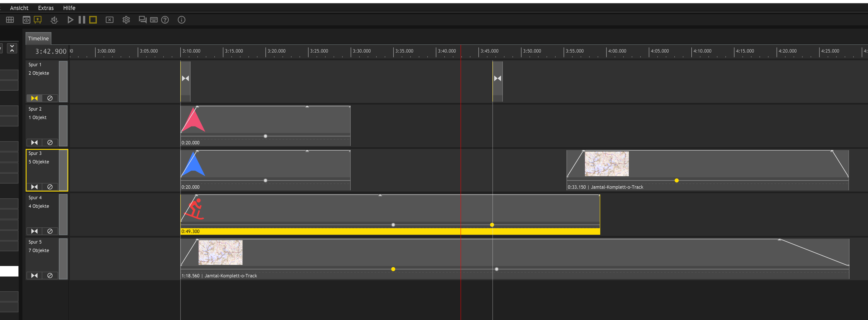Screen dimensions: 868x320
Task: Select the map thumbnail in Spur 3
Action: click(x=606, y=164)
